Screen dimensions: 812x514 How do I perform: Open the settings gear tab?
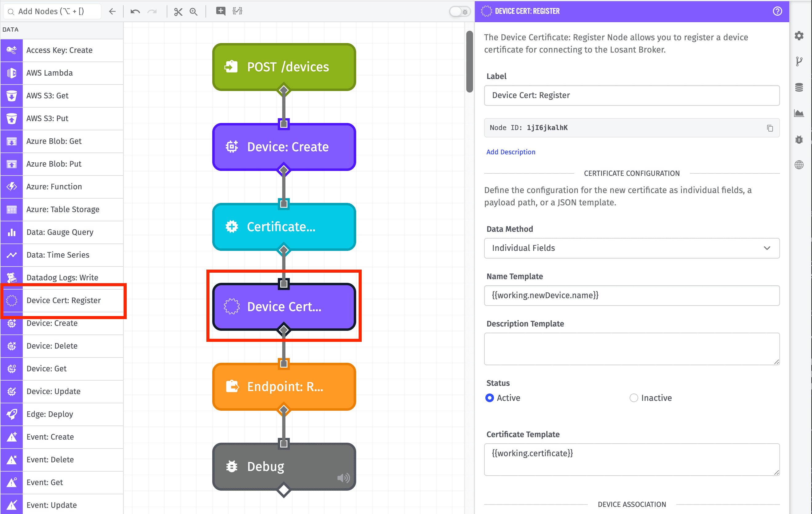799,36
